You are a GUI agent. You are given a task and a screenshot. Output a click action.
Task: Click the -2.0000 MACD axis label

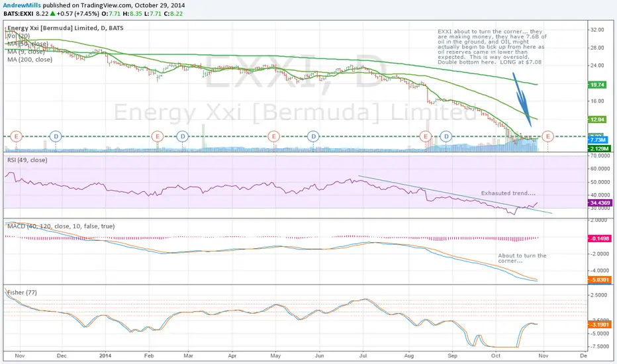pos(600,254)
